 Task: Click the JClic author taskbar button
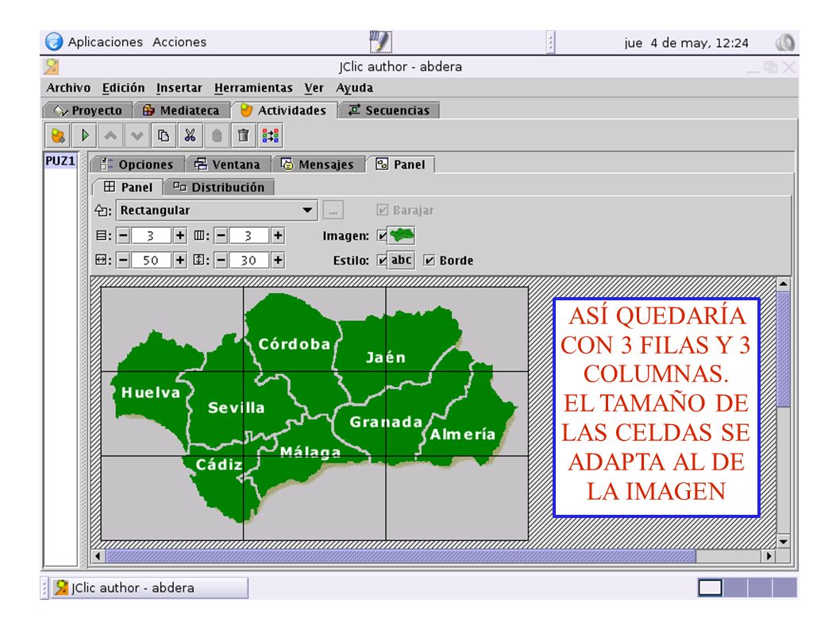tap(149, 588)
